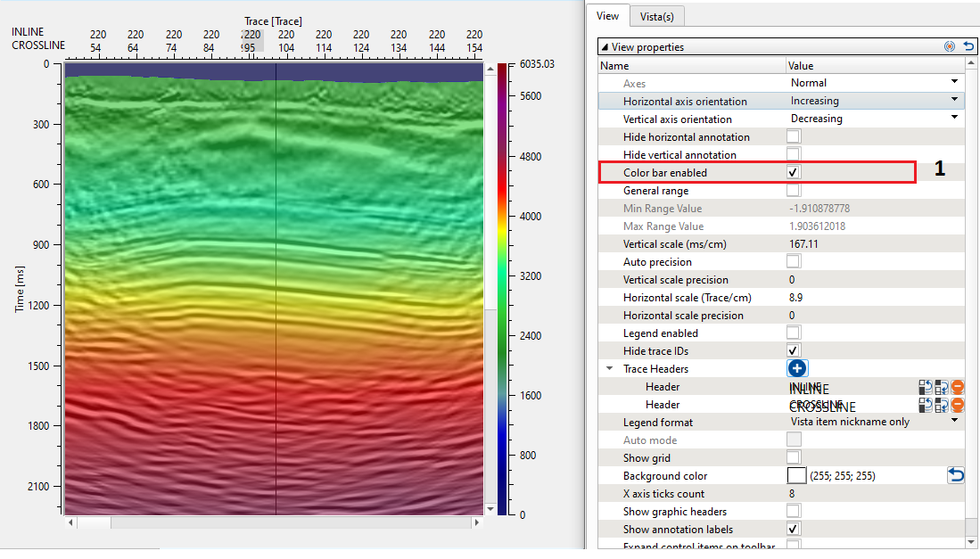The image size is (980, 559).
Task: Reset Background color with the undo arrow icon
Action: click(x=956, y=476)
